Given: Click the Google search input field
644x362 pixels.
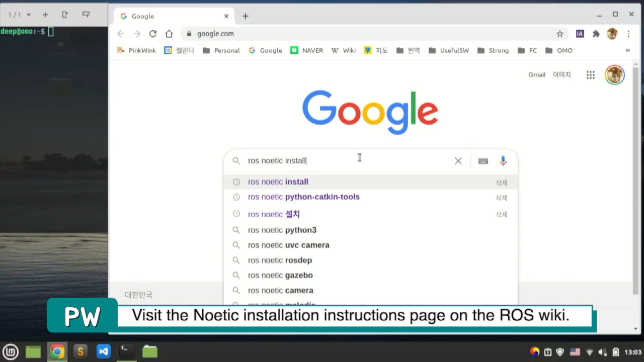Looking at the screenshot, I should pyautogui.click(x=347, y=161).
